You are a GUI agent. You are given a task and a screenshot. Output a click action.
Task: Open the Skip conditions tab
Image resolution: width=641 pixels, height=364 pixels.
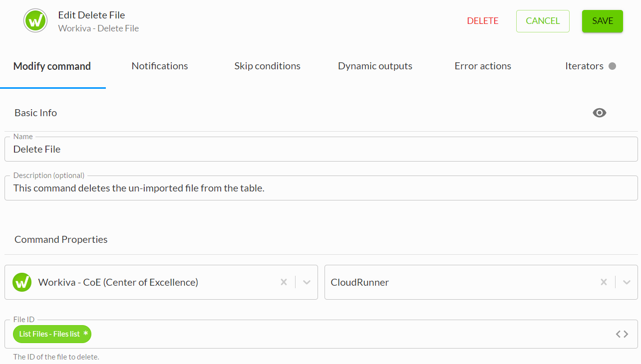click(268, 66)
